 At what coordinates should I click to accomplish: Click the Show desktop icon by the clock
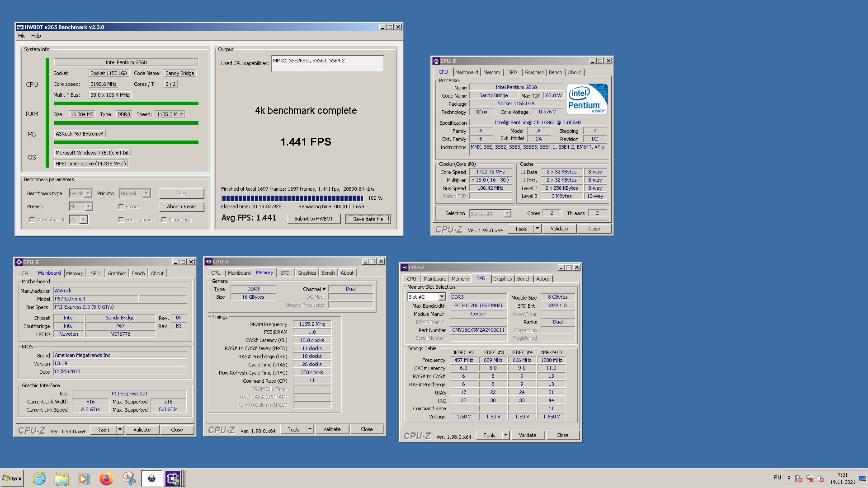pyautogui.click(x=863, y=478)
